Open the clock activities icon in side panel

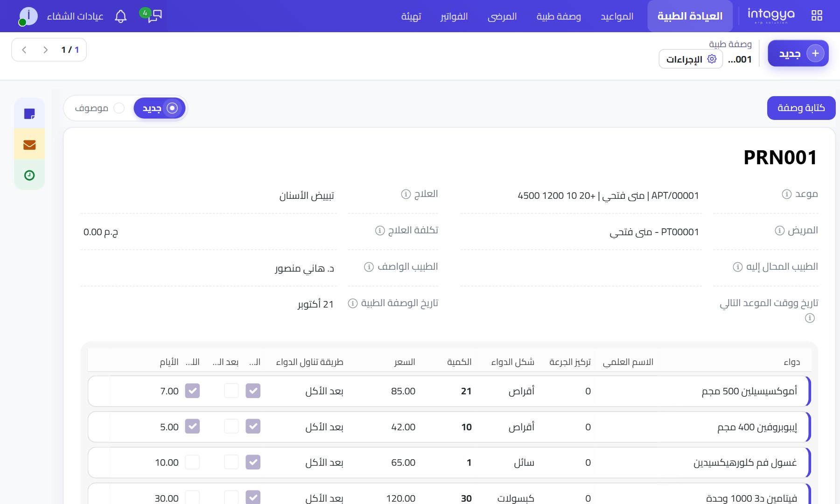(x=29, y=175)
